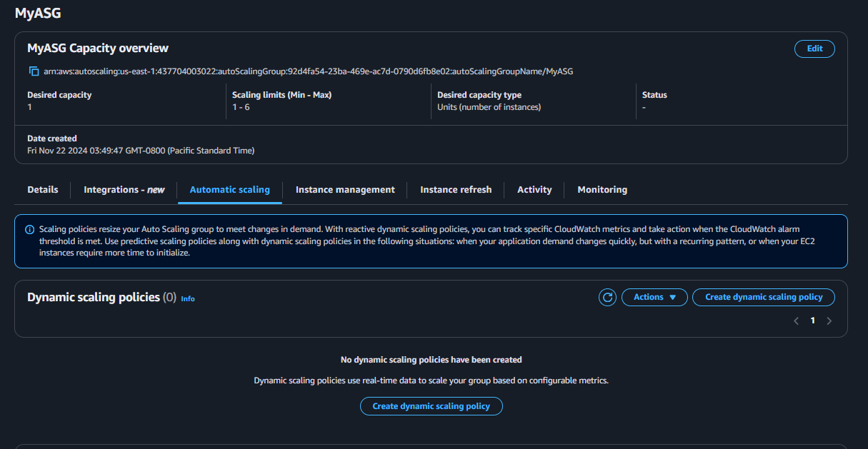Click Edit in the Capacity overview panel

[814, 49]
